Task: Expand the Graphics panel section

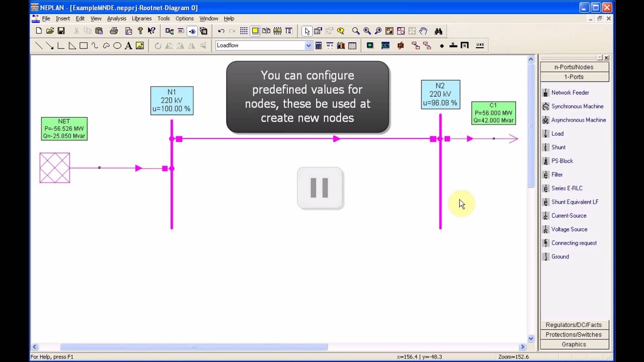Action: [x=574, y=344]
